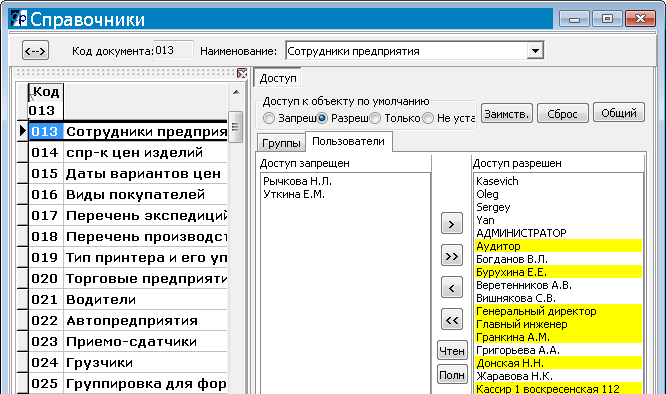
Task: Select Уткина Е.М. in denied list
Action: (294, 194)
